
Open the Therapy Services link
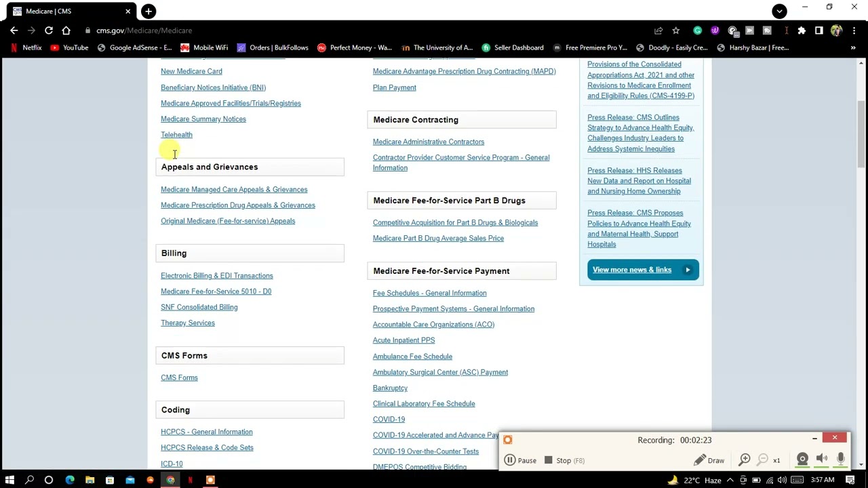tap(188, 323)
